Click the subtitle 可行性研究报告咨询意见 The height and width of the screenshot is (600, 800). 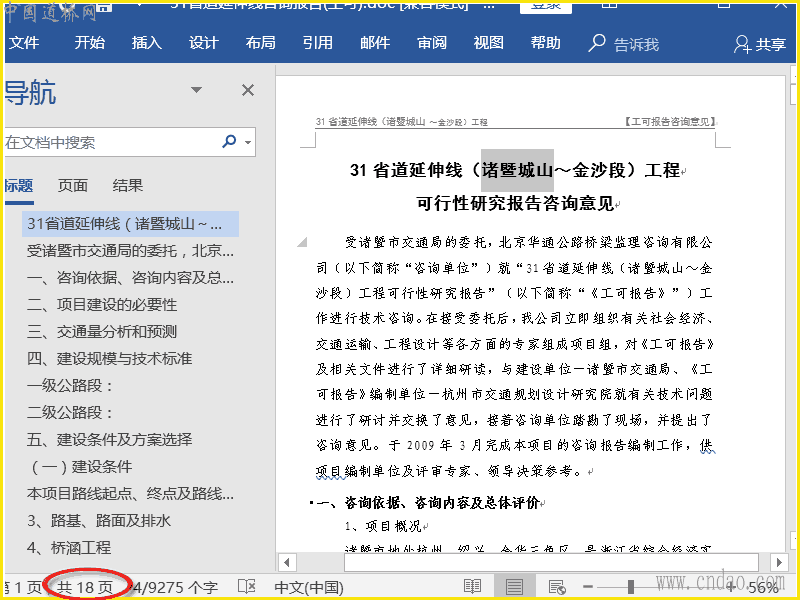click(x=515, y=204)
